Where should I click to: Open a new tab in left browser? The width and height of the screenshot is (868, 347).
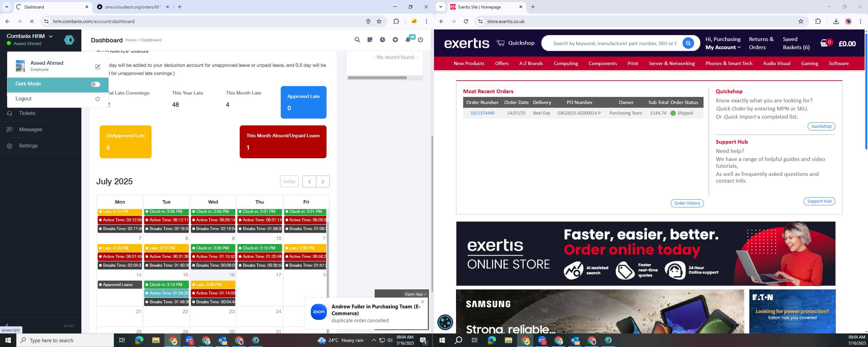pyautogui.click(x=180, y=7)
